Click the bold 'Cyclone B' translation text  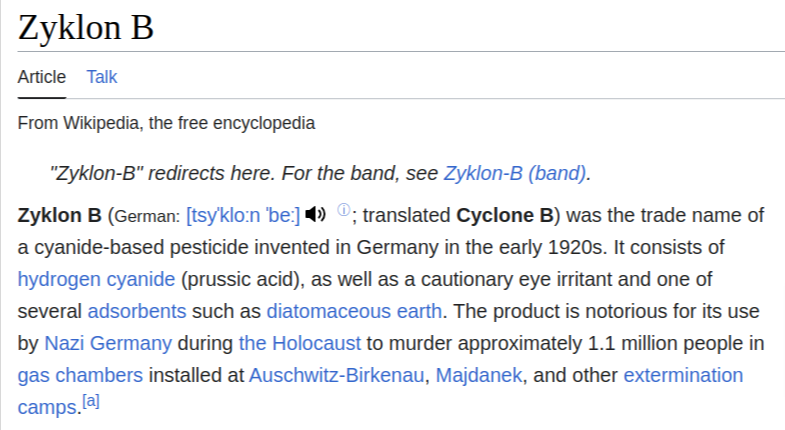tap(505, 215)
